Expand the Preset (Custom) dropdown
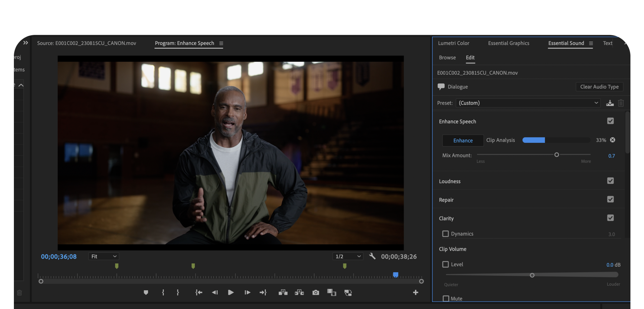The image size is (644, 309). 528,103
